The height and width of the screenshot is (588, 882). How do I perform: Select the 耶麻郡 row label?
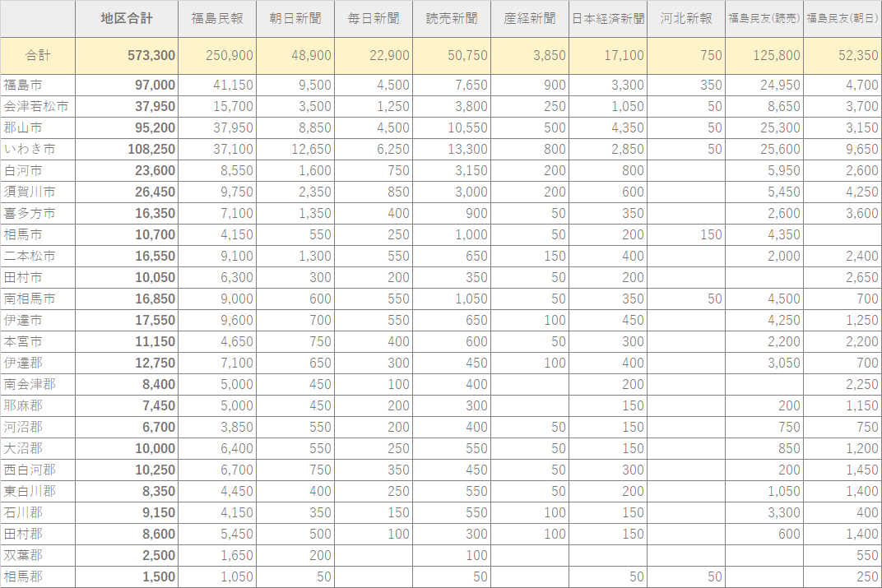pyautogui.click(x=38, y=406)
